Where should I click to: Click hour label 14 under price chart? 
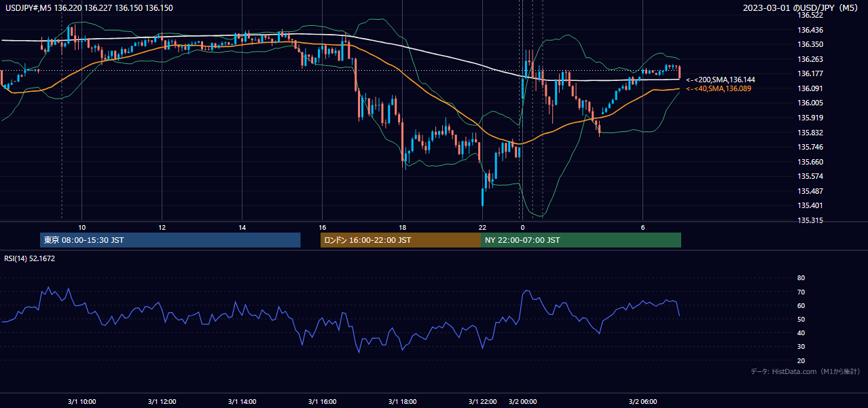point(242,227)
